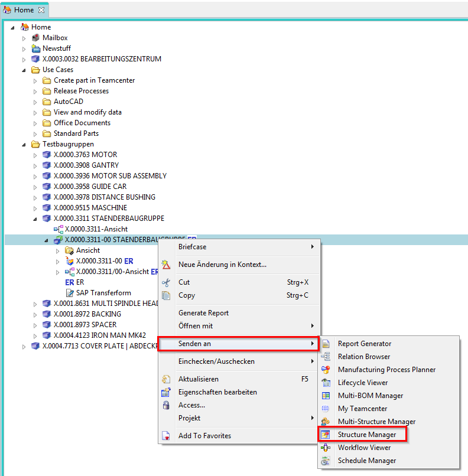Viewport: 468px width, 476px height.
Task: Expand X.0000.3763 MOTOR item
Action: 35,155
